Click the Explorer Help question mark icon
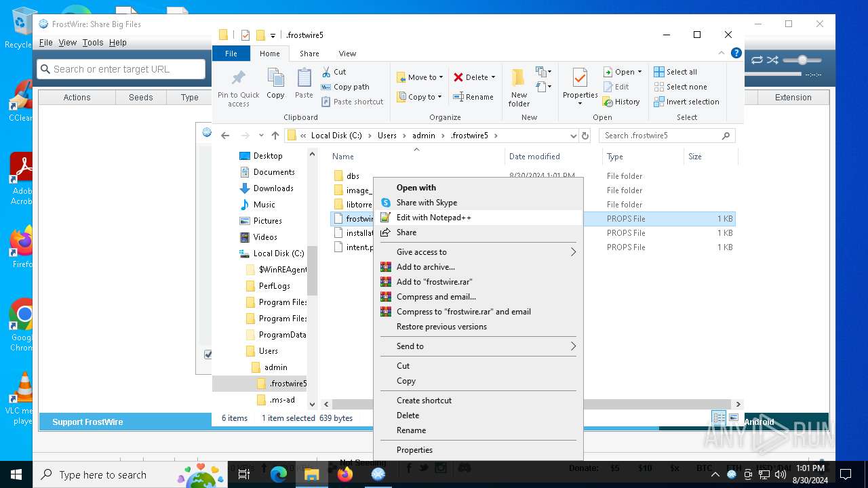 click(736, 53)
